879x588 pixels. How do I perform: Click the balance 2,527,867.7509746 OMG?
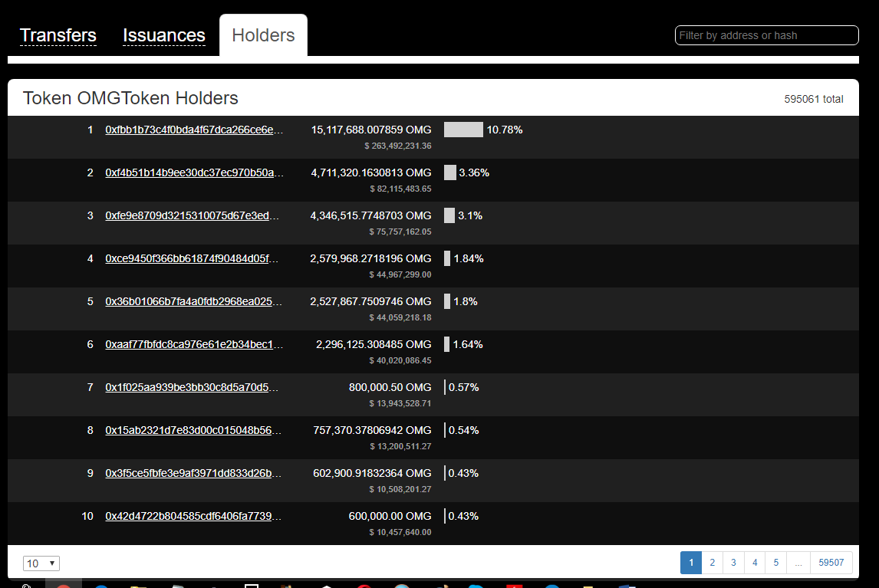tap(370, 301)
